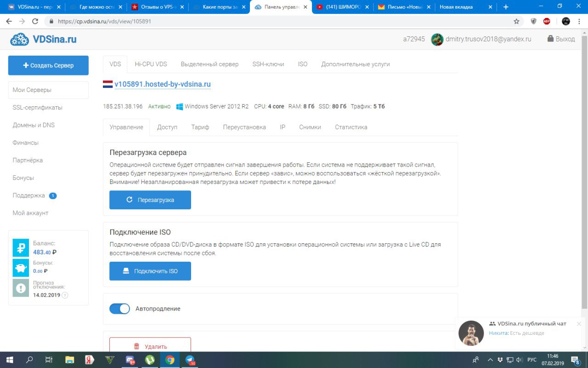Open the Доступ server tab
The width and height of the screenshot is (588, 368).
pyautogui.click(x=167, y=127)
